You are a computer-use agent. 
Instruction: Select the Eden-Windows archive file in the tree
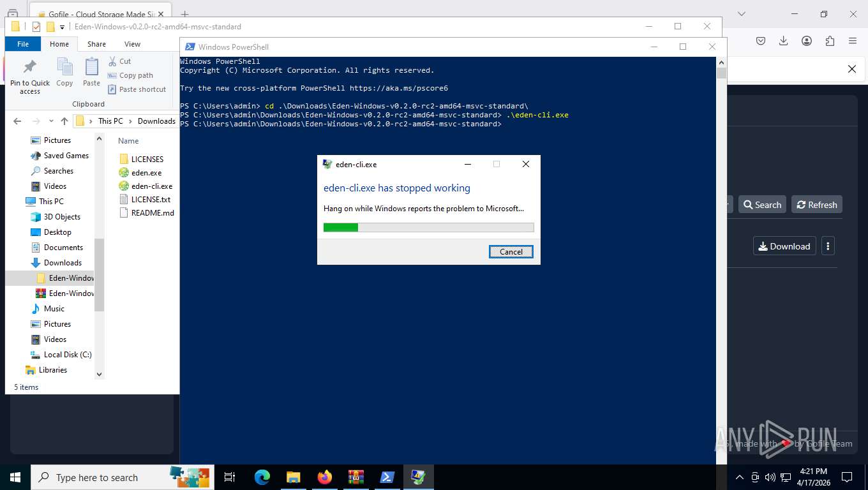[x=65, y=293]
